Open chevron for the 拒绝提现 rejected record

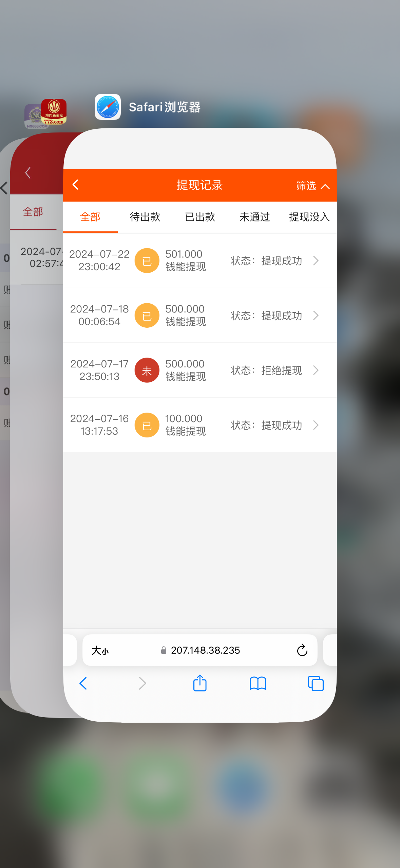tap(316, 370)
